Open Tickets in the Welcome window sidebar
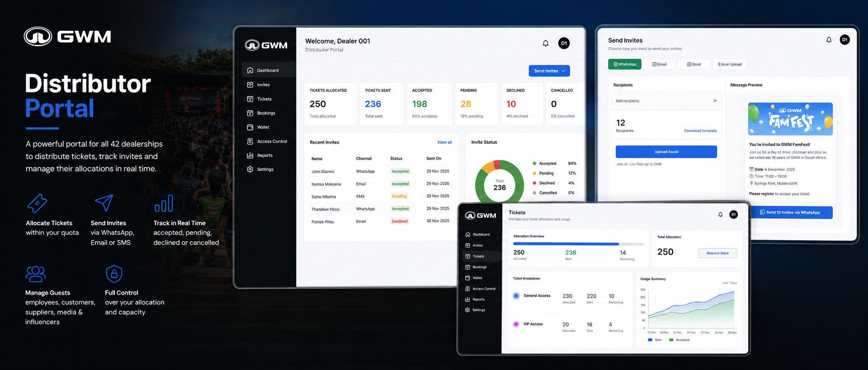868x370 pixels. (x=264, y=99)
